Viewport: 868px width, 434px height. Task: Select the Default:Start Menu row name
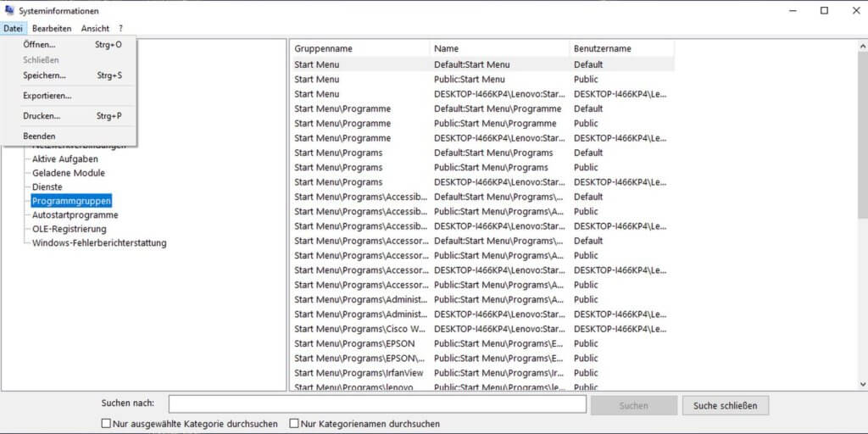pyautogui.click(x=471, y=64)
